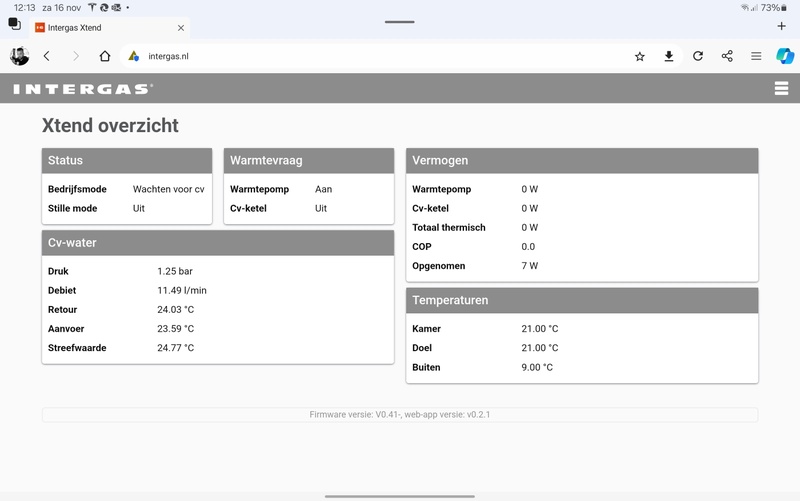The image size is (800, 501).
Task: Select the Retour value 24.03 °C
Action: coord(176,310)
